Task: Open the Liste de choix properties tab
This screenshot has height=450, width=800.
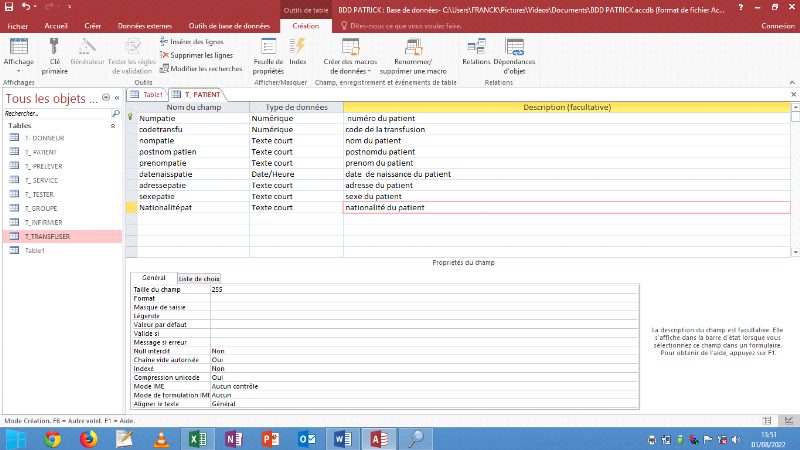Action: click(x=198, y=277)
